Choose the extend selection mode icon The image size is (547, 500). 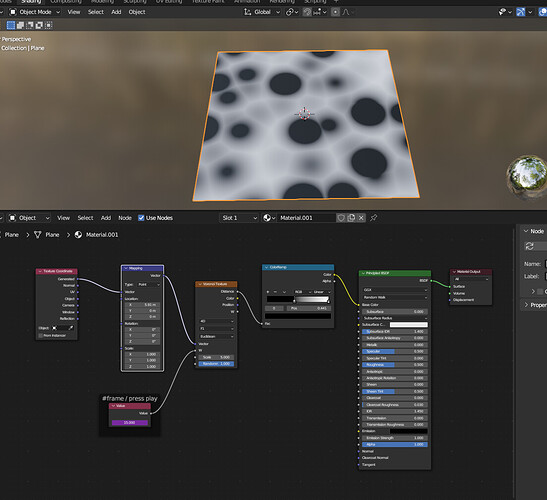tap(21, 25)
